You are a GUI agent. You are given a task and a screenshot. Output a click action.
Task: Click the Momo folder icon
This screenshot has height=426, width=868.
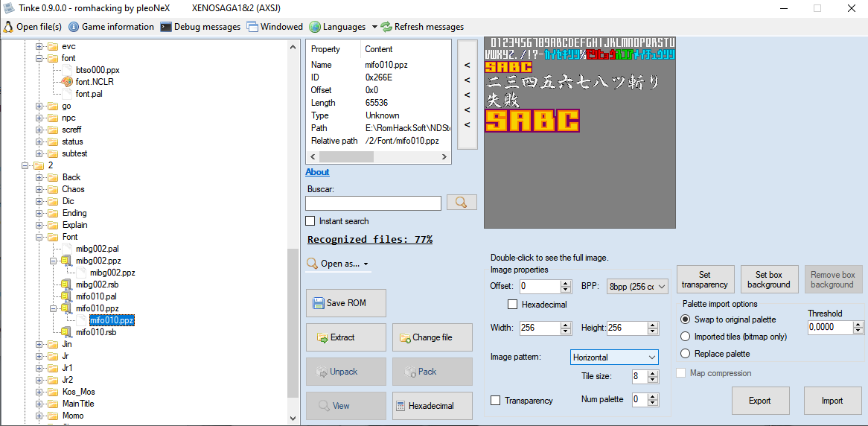[53, 416]
